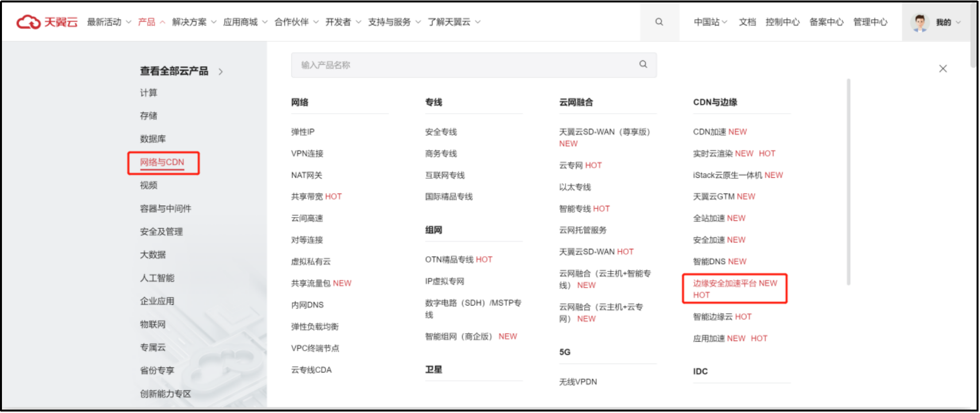Image resolution: width=980 pixels, height=413 pixels.
Task: Select 人工智能 category
Action: point(157,278)
